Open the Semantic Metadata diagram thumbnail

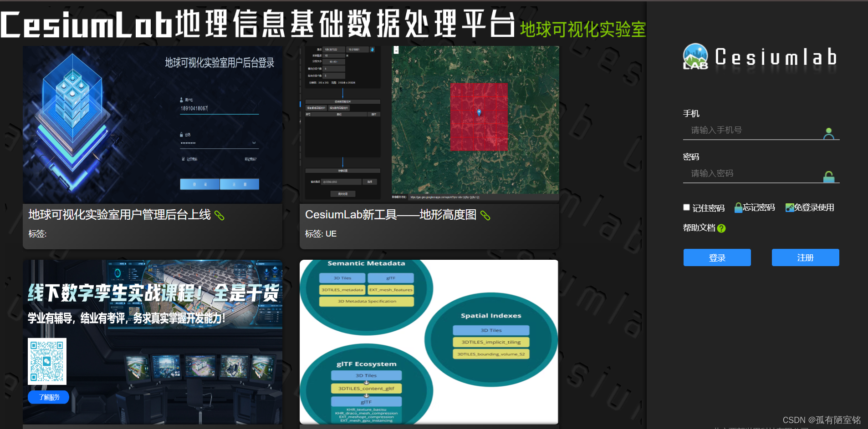click(x=429, y=342)
